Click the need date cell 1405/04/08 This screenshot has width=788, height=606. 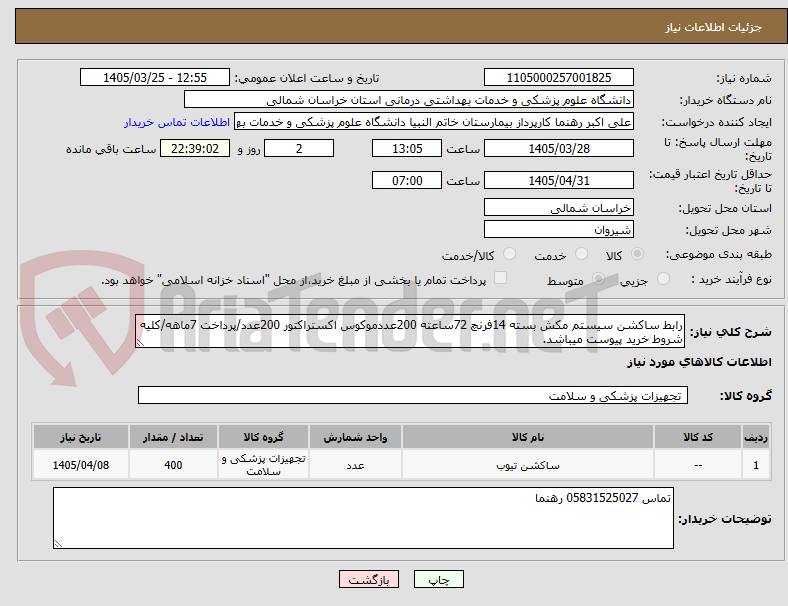click(x=80, y=465)
